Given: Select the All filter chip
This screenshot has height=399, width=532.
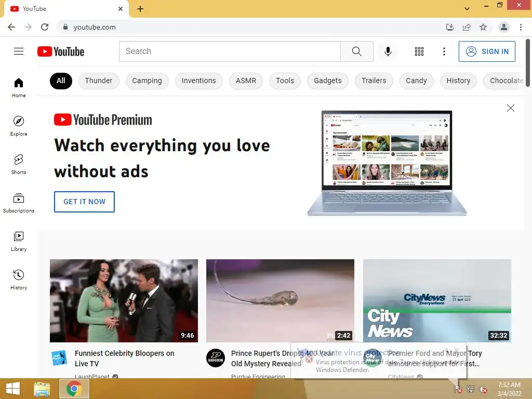Looking at the screenshot, I should click(x=61, y=81).
